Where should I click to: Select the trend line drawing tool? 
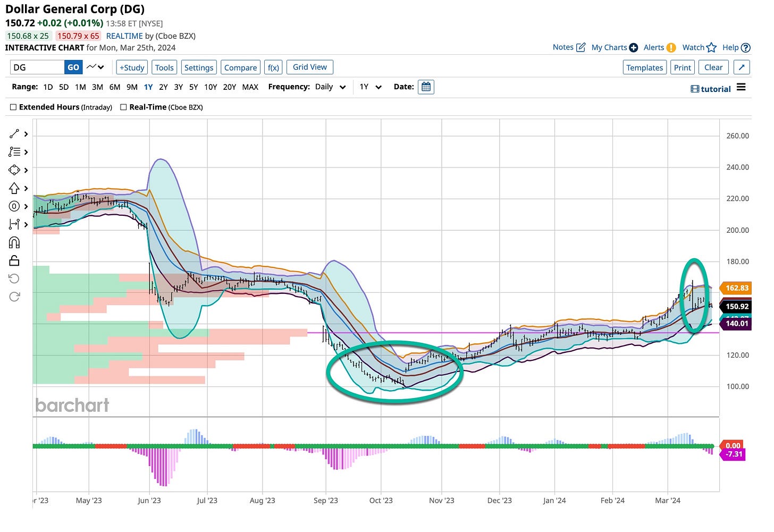coord(14,134)
